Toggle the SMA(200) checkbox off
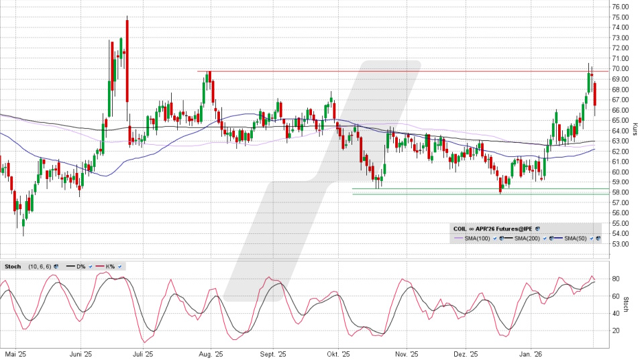 (543, 239)
